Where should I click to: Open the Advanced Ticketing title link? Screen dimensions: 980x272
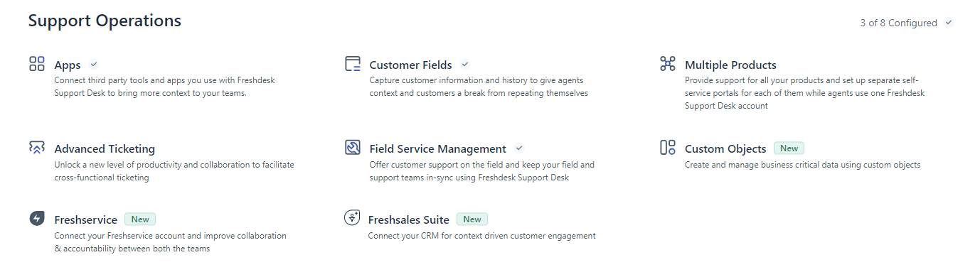(105, 149)
